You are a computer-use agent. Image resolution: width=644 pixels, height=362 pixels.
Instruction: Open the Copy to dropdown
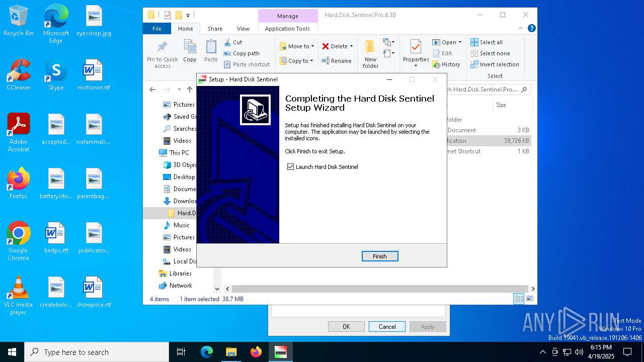tap(297, 61)
